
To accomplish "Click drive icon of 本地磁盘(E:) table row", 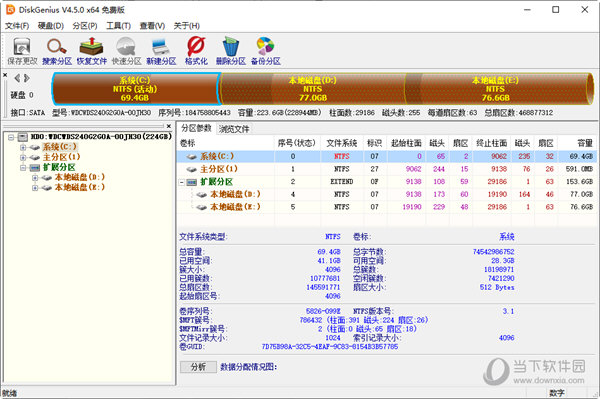I will coord(202,207).
